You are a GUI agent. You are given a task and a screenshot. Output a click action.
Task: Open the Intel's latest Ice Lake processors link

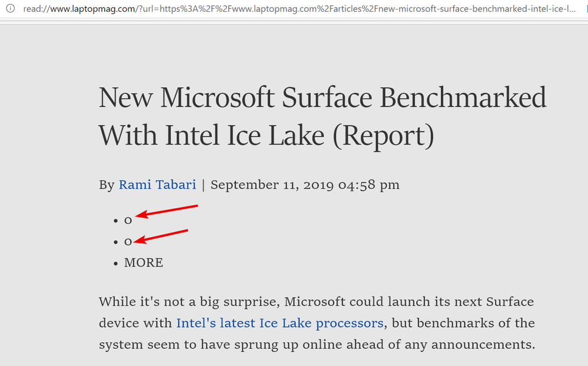click(x=280, y=323)
